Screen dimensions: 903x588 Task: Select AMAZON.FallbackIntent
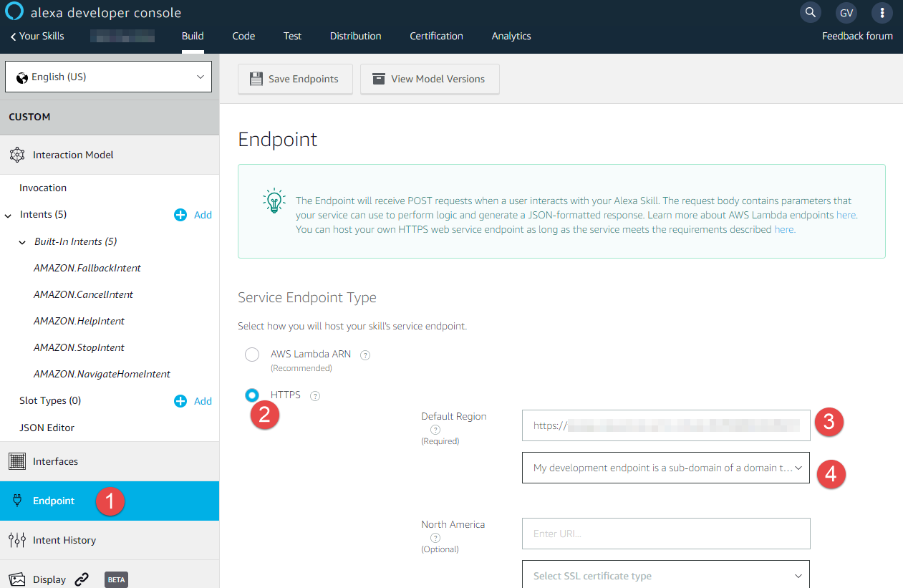(x=87, y=268)
